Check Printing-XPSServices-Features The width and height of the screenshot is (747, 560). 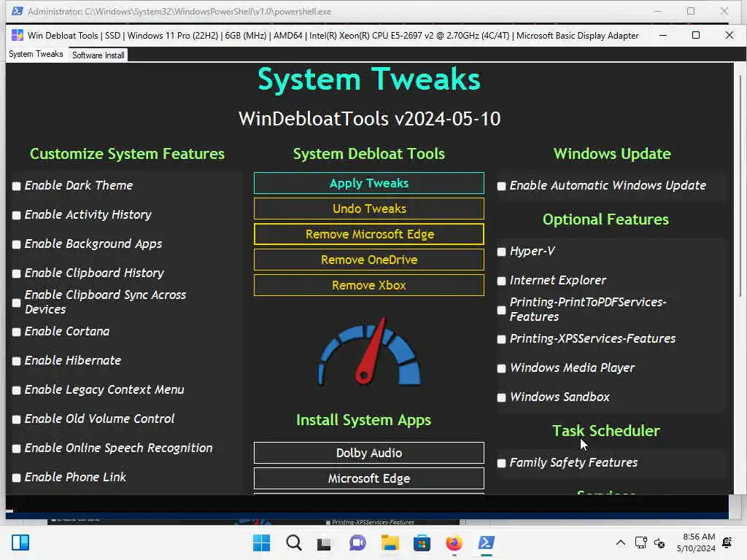(501, 339)
